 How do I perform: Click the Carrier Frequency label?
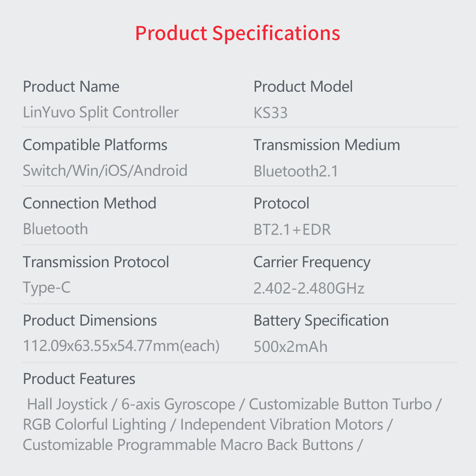click(x=312, y=262)
